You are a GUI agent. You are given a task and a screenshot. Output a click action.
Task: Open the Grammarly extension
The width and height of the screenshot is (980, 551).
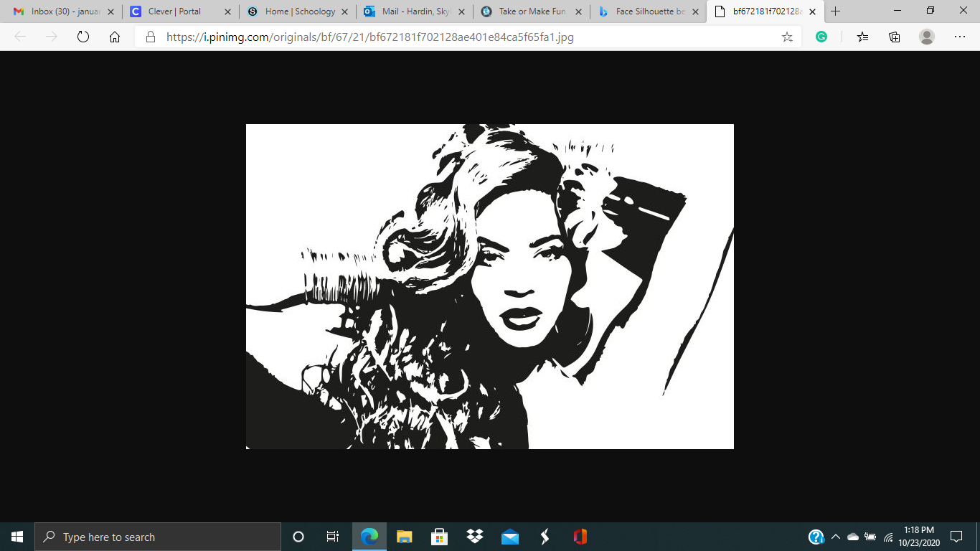[x=821, y=37]
